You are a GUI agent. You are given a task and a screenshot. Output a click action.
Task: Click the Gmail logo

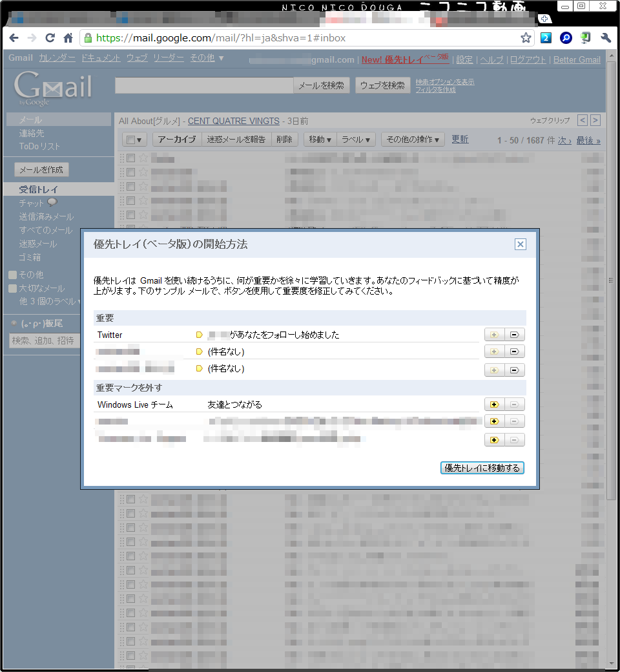pyautogui.click(x=53, y=88)
